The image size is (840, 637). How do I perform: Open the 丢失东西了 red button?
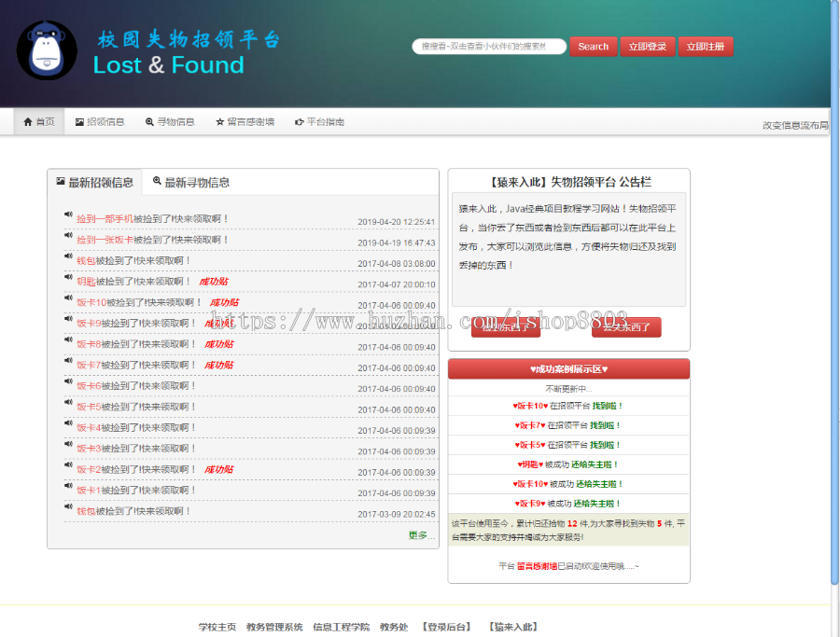click(x=626, y=327)
